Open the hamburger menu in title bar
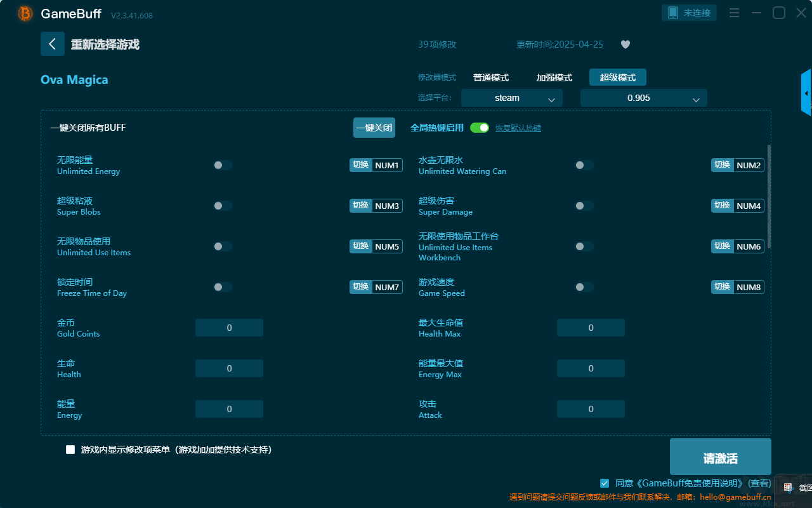812x508 pixels. (x=734, y=13)
